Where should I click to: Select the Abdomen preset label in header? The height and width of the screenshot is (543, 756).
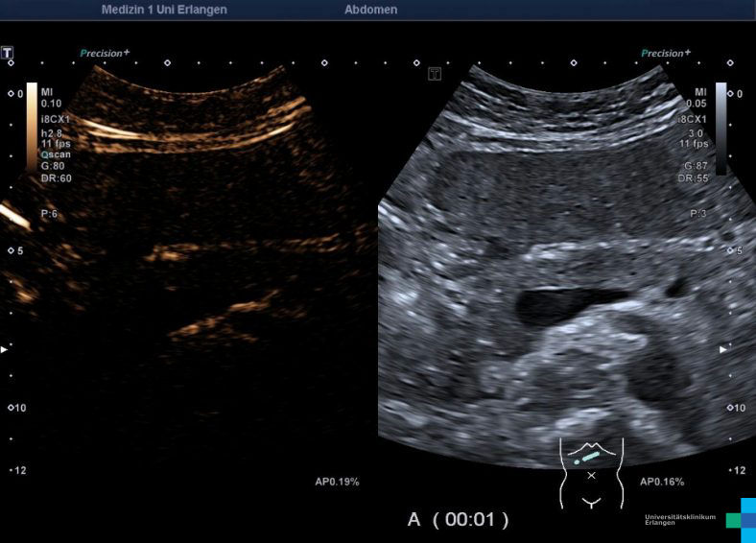pyautogui.click(x=370, y=10)
